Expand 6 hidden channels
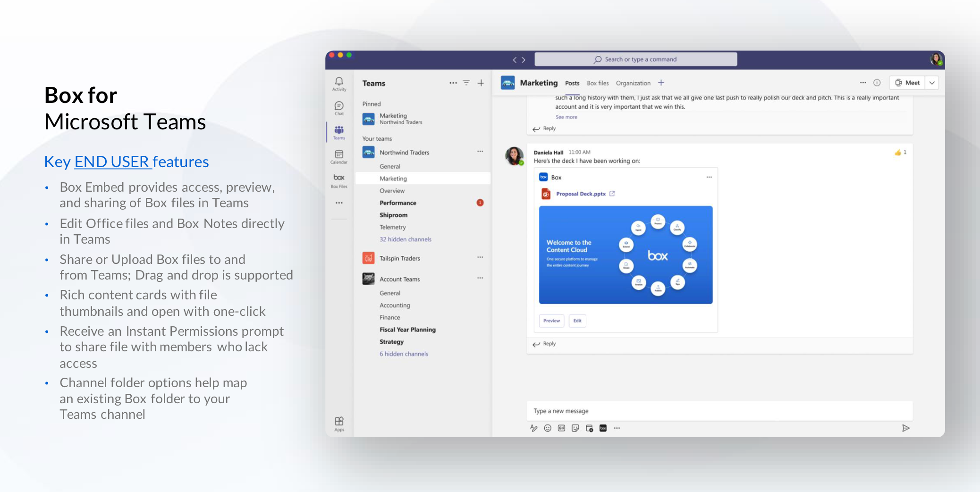 [404, 354]
